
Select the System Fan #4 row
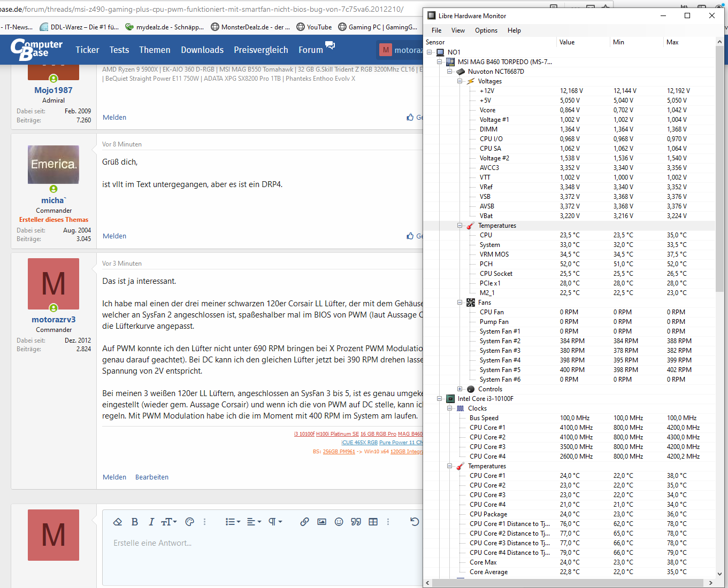point(570,360)
